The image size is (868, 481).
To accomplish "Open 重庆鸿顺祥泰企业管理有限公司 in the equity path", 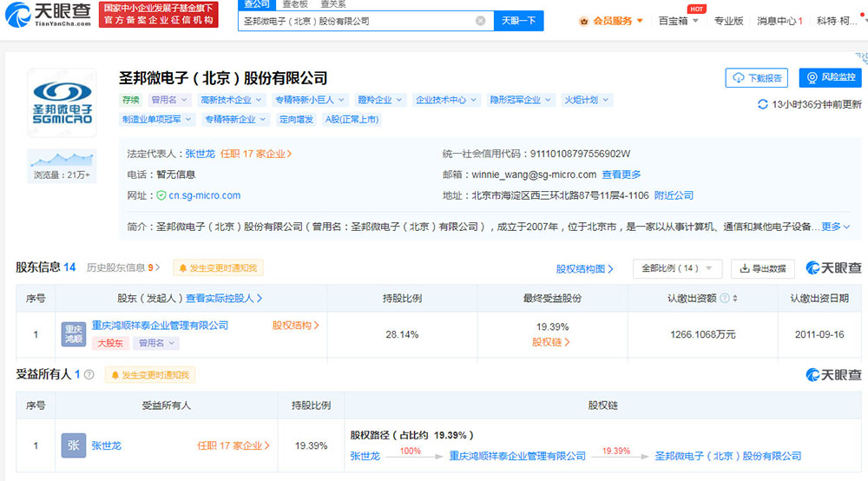I will [x=517, y=456].
